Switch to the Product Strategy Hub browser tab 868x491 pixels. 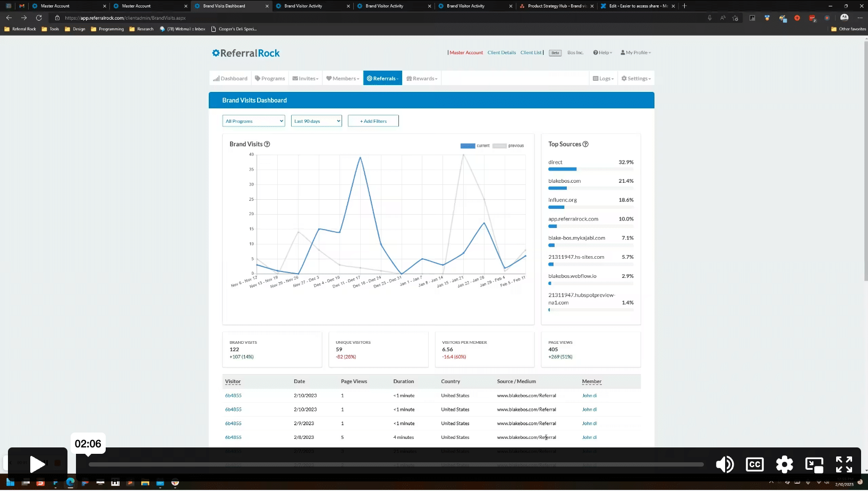[x=555, y=6]
